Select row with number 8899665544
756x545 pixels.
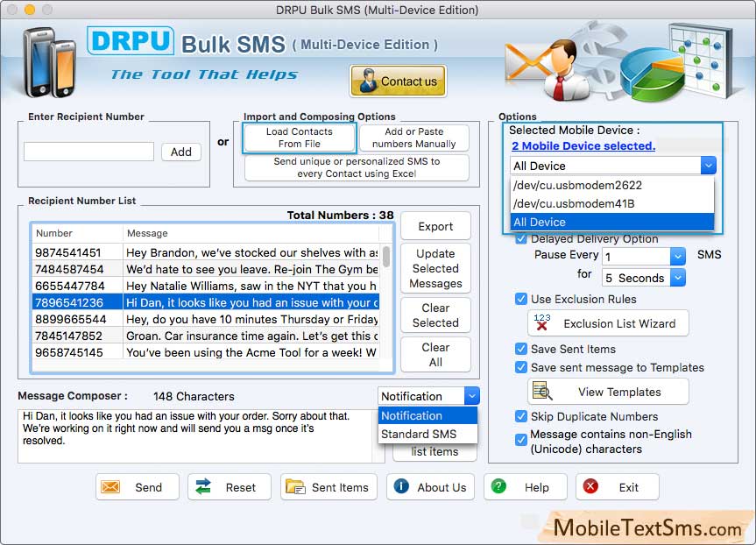point(206,319)
